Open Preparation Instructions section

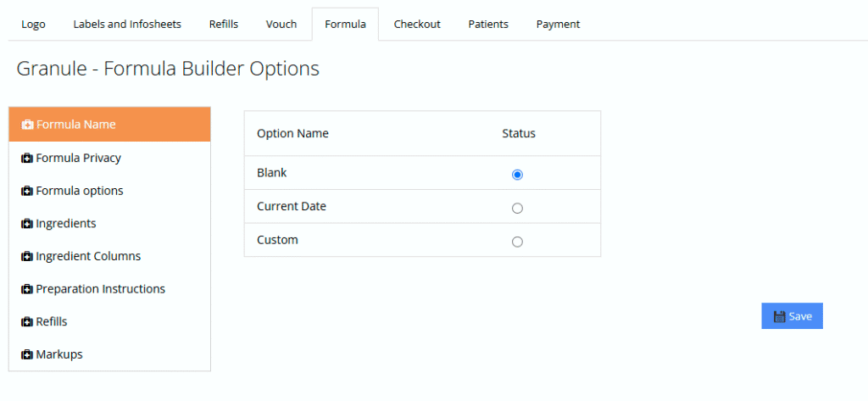109,289
